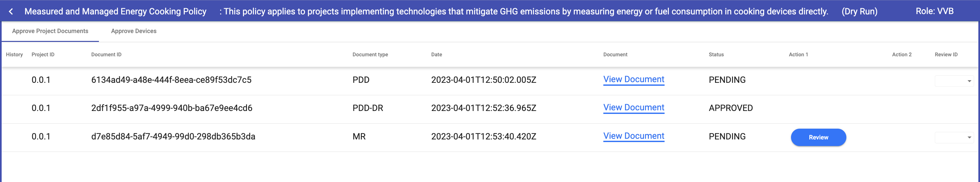Click the Review ID column header

946,55
